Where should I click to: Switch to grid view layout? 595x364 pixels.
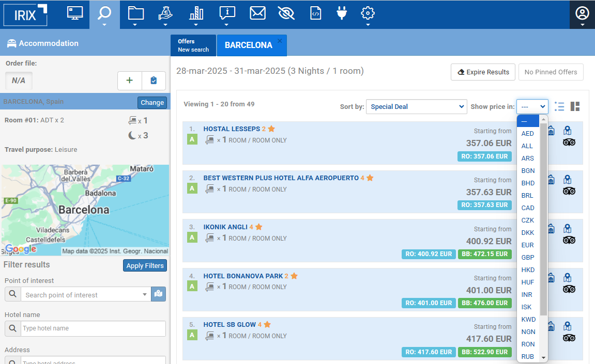tap(575, 106)
